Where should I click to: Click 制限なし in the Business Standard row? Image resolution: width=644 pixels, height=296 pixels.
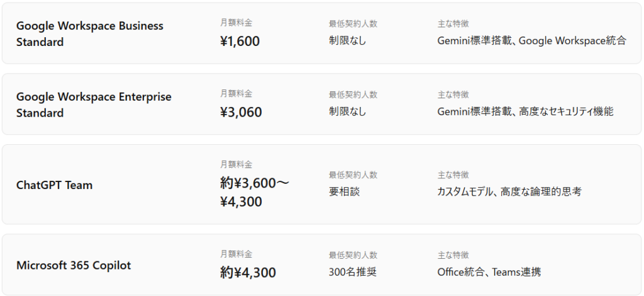(x=347, y=41)
